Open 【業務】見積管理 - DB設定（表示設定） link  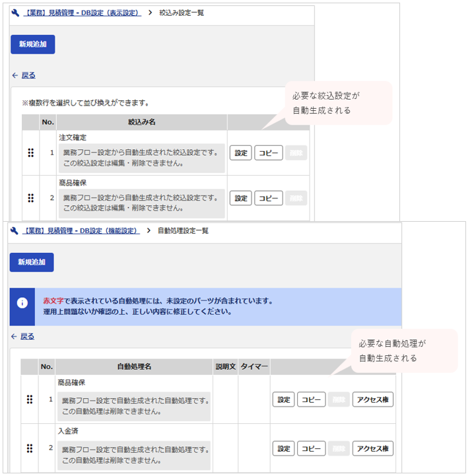83,13
